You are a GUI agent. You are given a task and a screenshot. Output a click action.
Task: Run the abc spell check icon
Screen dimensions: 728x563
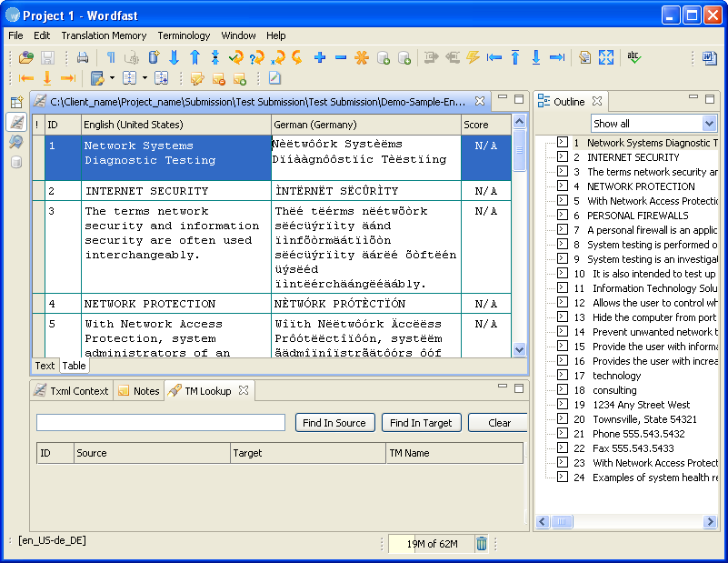pos(633,57)
